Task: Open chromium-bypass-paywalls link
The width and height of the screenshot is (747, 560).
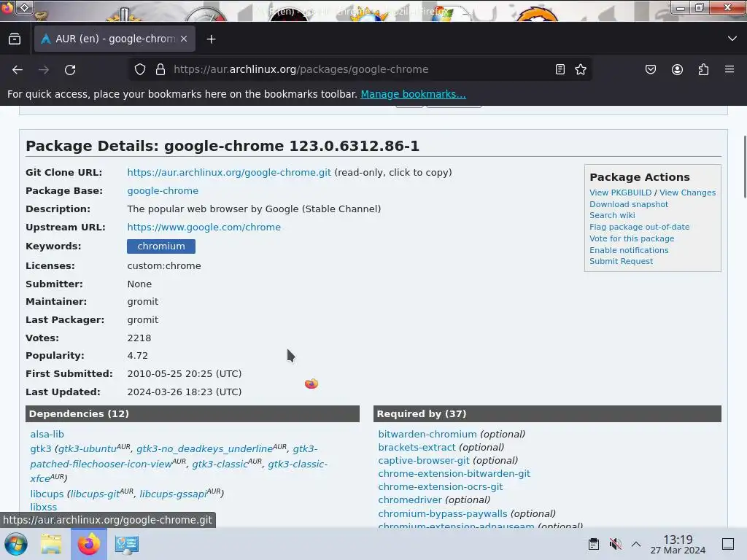Action: click(443, 513)
